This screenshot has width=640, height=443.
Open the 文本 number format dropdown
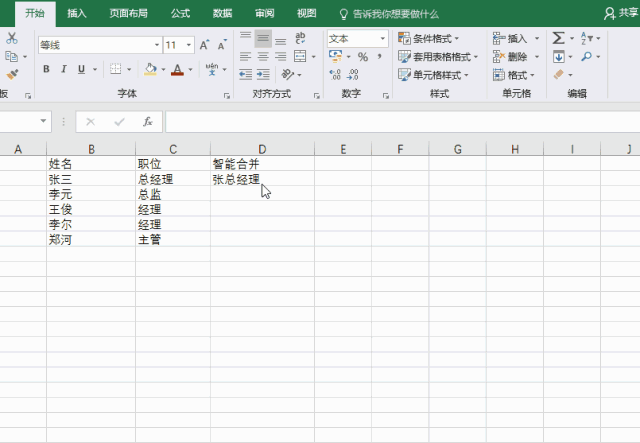click(382, 39)
